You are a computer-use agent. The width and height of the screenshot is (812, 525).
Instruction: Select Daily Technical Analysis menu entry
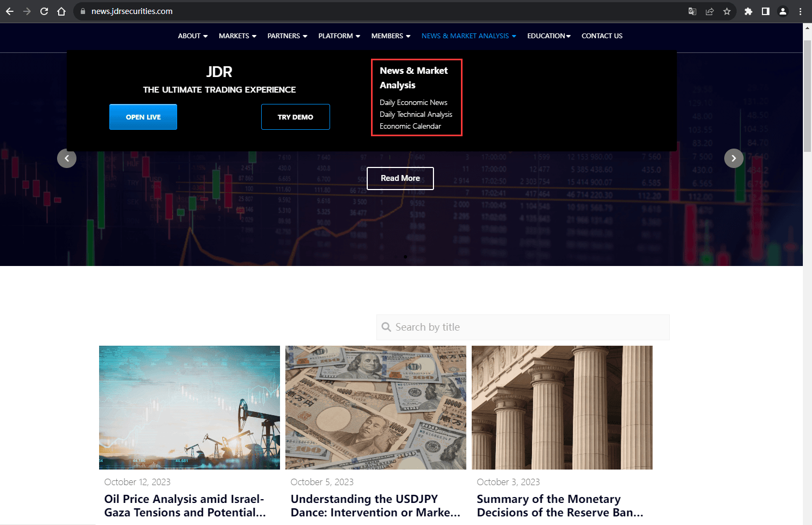coord(416,114)
